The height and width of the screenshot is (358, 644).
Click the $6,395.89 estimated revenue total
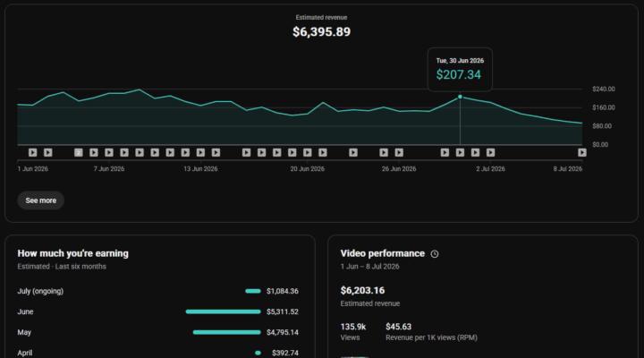coord(322,31)
